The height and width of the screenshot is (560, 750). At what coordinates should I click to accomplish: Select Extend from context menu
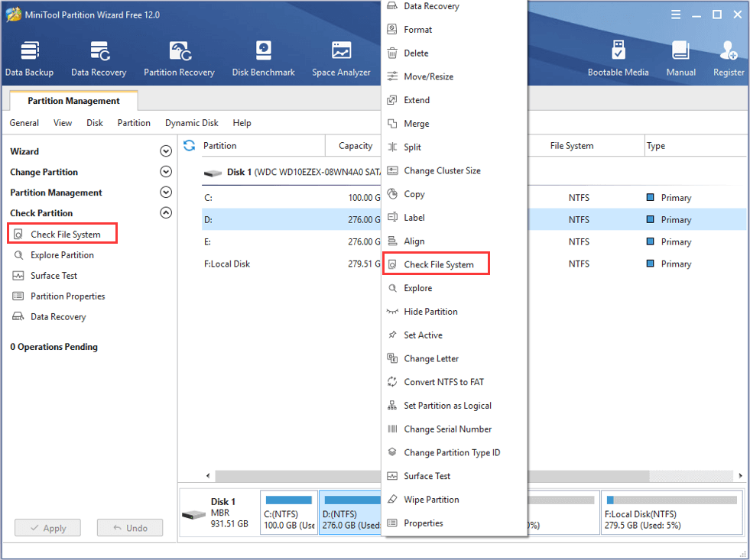454,100
